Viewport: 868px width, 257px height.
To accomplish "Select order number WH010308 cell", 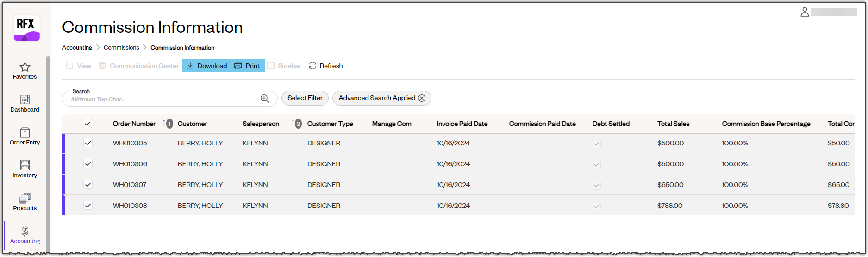I will click(130, 206).
